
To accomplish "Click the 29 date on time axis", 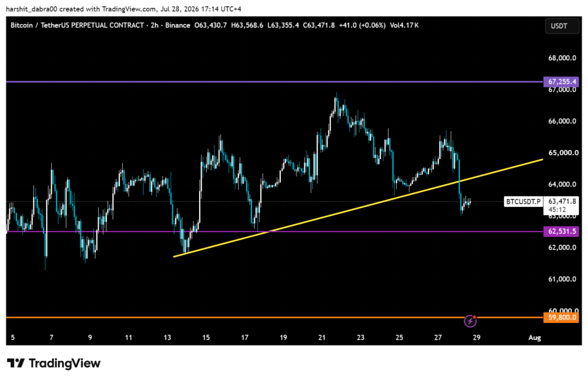I will tap(476, 337).
